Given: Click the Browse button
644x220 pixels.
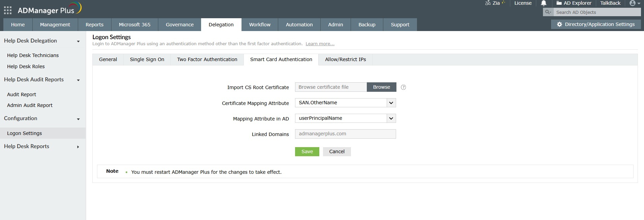Looking at the screenshot, I should point(382,87).
